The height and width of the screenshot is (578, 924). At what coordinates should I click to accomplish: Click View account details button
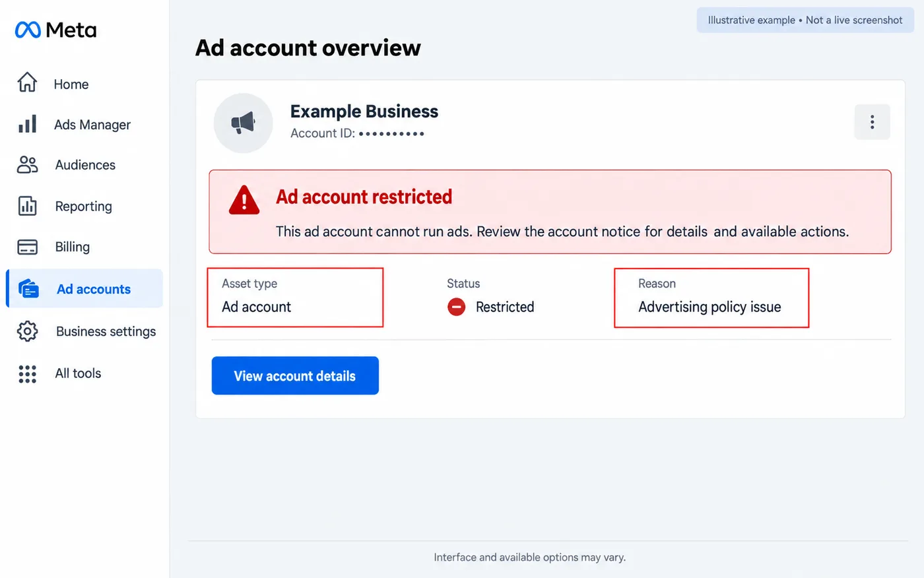295,375
